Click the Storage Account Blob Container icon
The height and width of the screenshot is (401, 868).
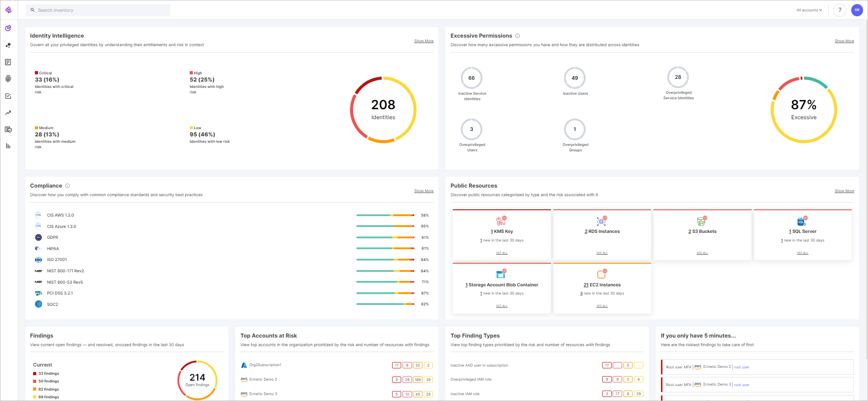pos(501,274)
